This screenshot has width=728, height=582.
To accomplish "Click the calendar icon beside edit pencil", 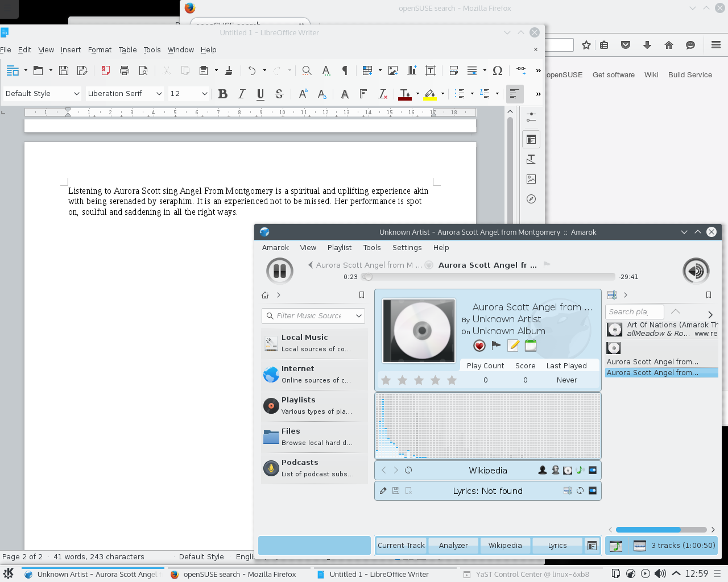I will (531, 346).
